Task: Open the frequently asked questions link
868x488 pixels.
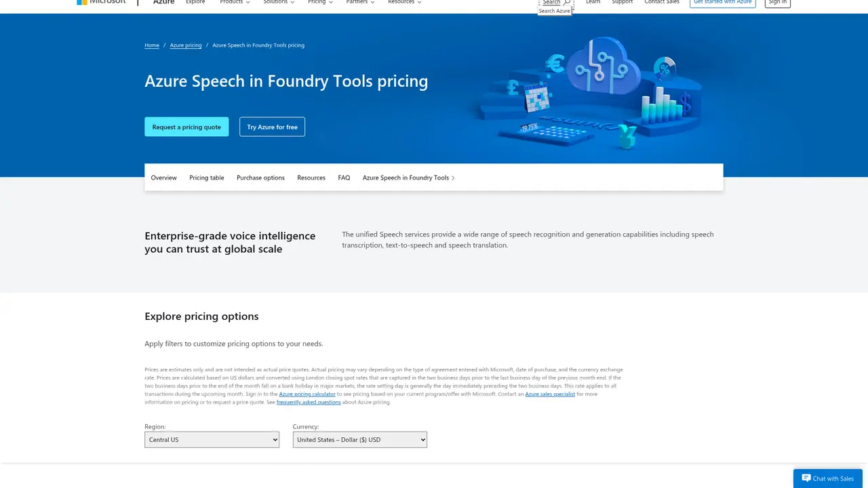Action: (309, 402)
